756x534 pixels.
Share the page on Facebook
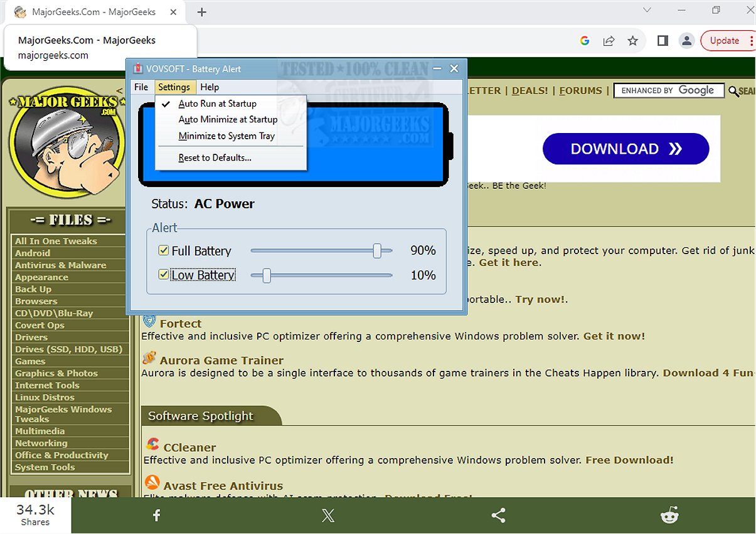pyautogui.click(x=157, y=516)
